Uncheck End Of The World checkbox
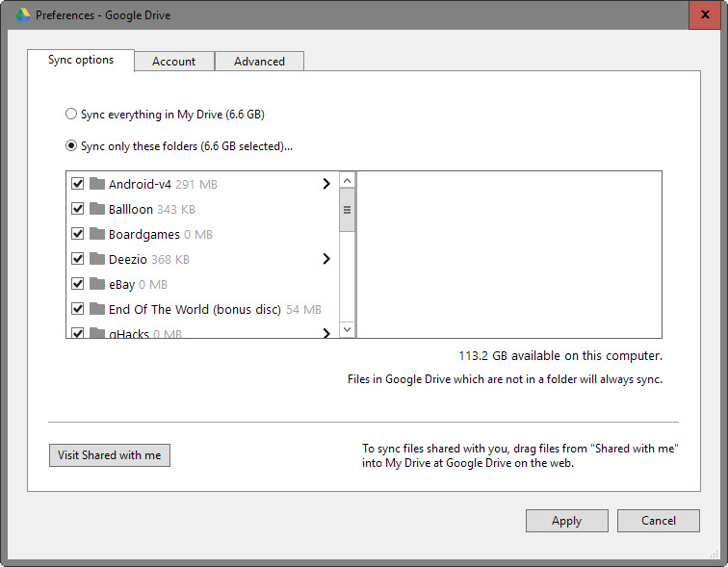This screenshot has height=567, width=728. click(x=78, y=309)
